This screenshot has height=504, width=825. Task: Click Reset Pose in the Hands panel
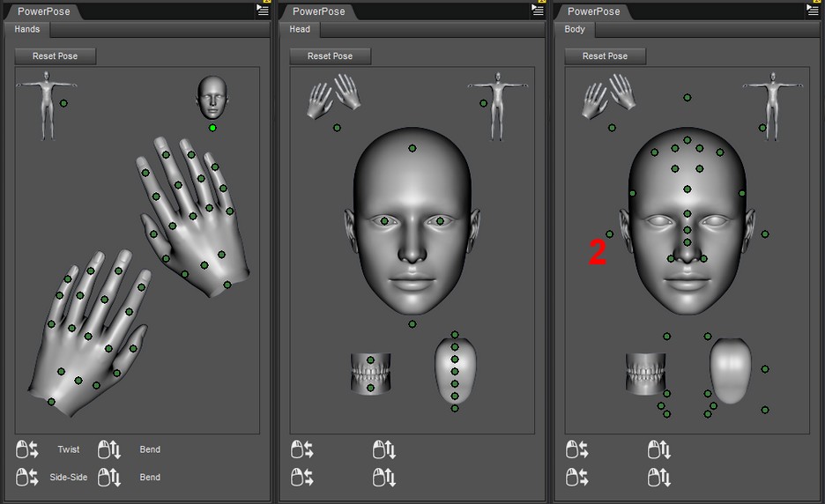coord(56,56)
